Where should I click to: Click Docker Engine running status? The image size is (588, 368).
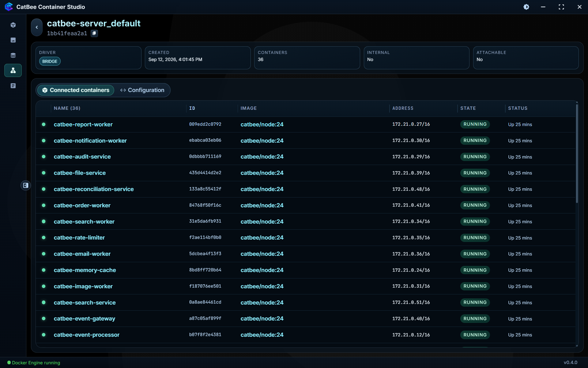(34, 363)
